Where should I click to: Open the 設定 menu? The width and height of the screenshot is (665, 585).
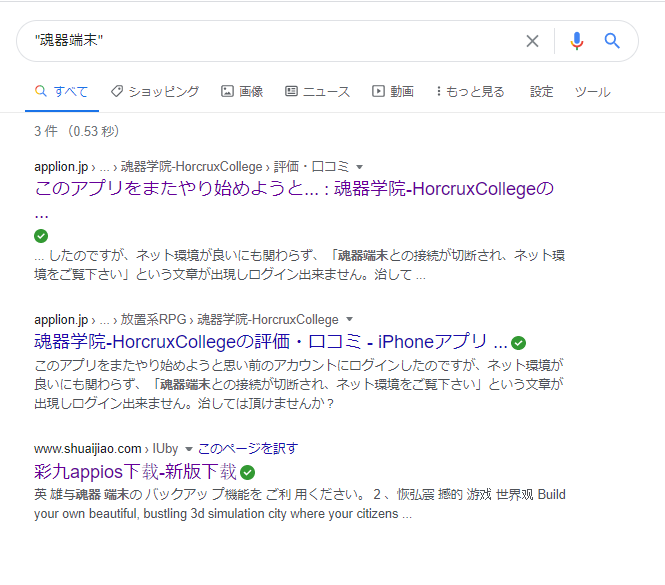542,92
